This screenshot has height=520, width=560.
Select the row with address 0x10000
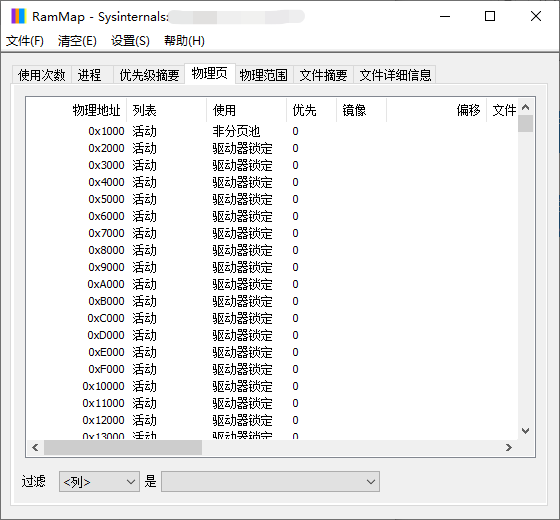coord(271,386)
